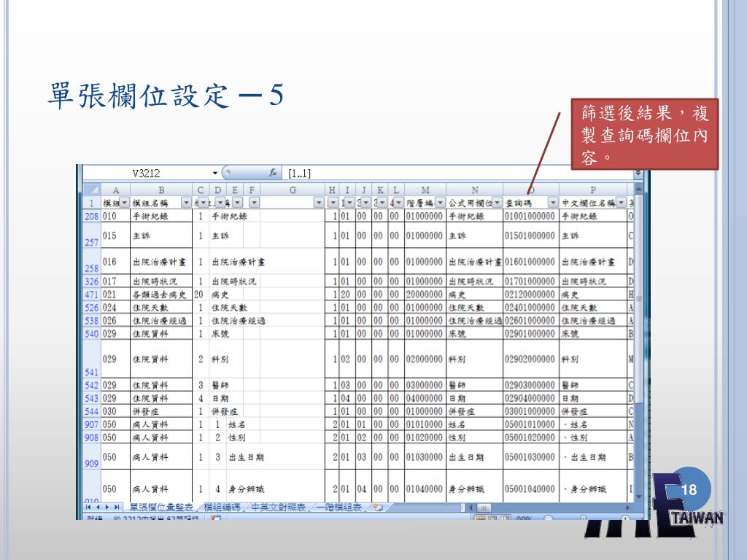The image size is (747, 560).
Task: Select column G header
Action: (x=293, y=190)
